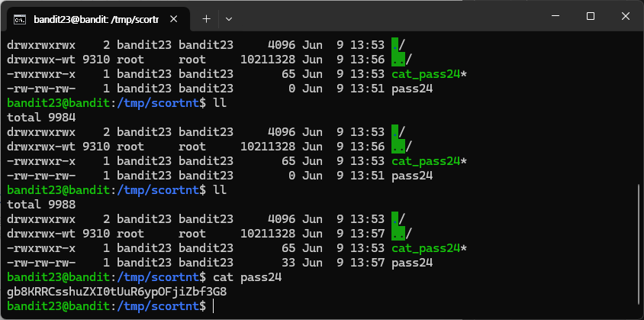The width and height of the screenshot is (644, 320).
Task: Select the bandit23@bandit terminal tab
Action: [x=95, y=19]
